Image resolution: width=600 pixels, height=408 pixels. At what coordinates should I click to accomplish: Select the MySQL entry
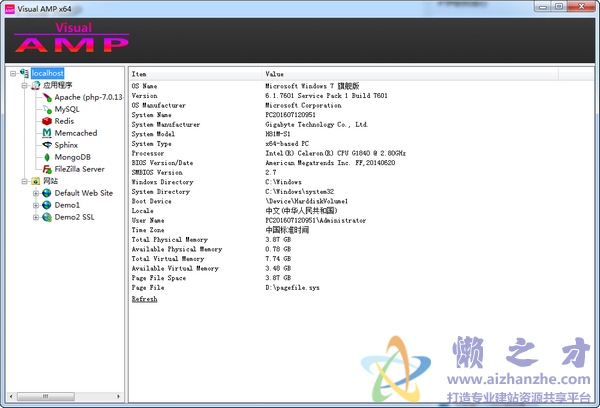pyautogui.click(x=67, y=109)
